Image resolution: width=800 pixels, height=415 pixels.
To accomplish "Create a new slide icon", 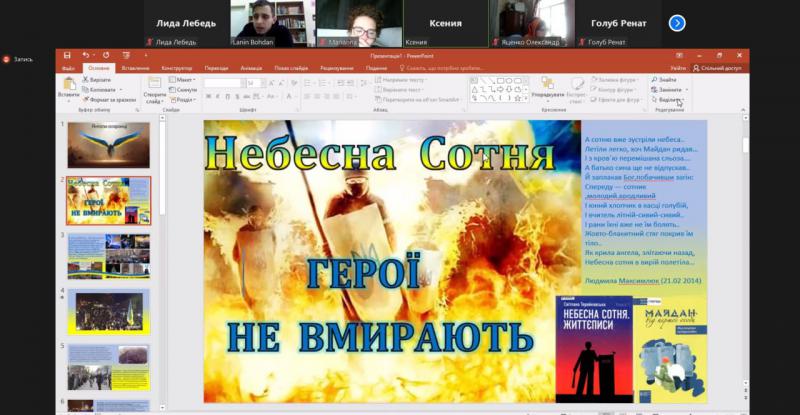I will [154, 83].
